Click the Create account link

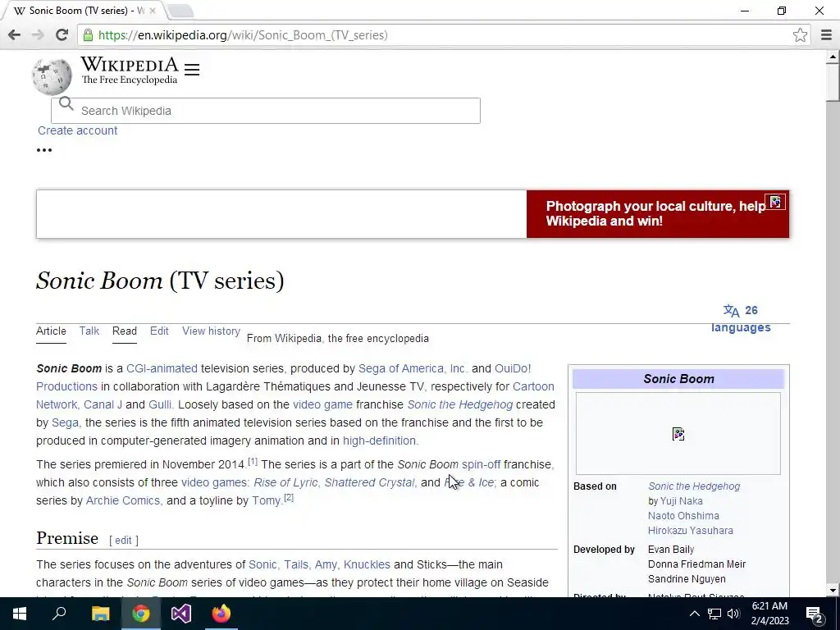click(x=78, y=130)
